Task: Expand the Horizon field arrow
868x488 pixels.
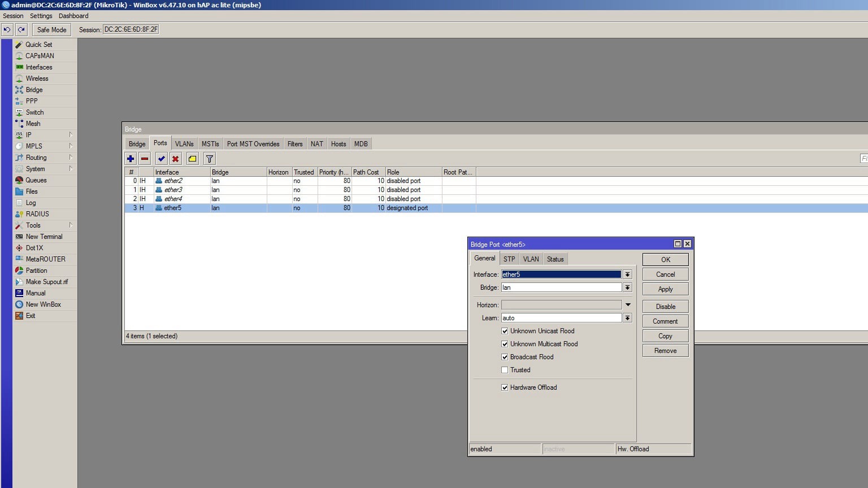Action: 627,305
